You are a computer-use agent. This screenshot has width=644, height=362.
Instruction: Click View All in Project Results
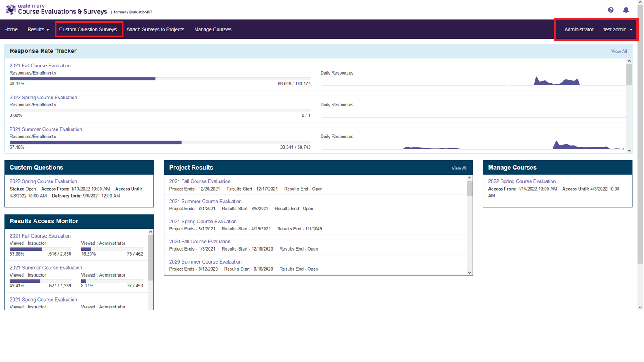(x=459, y=168)
